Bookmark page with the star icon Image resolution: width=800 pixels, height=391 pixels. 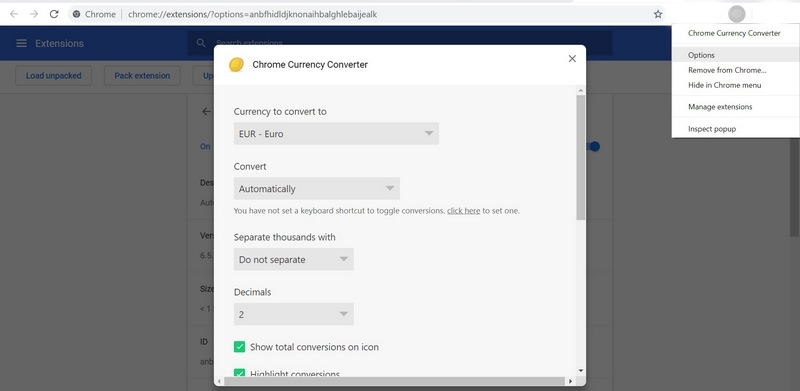[658, 14]
